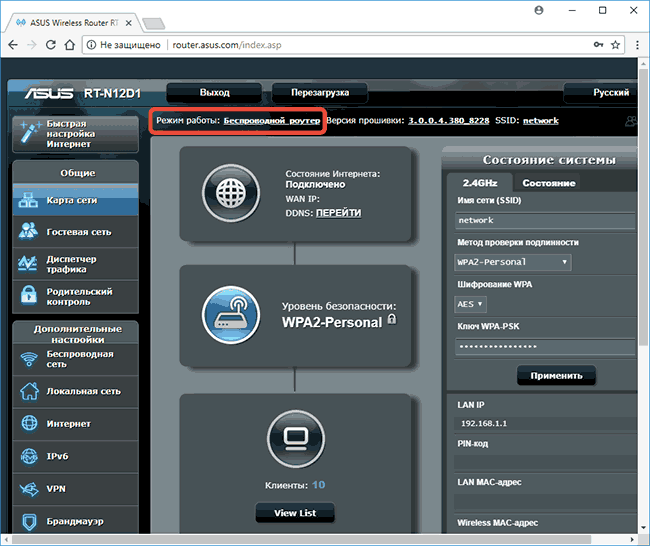Click the WPA-PSK key password field
650x546 pixels.
pyautogui.click(x=545, y=347)
